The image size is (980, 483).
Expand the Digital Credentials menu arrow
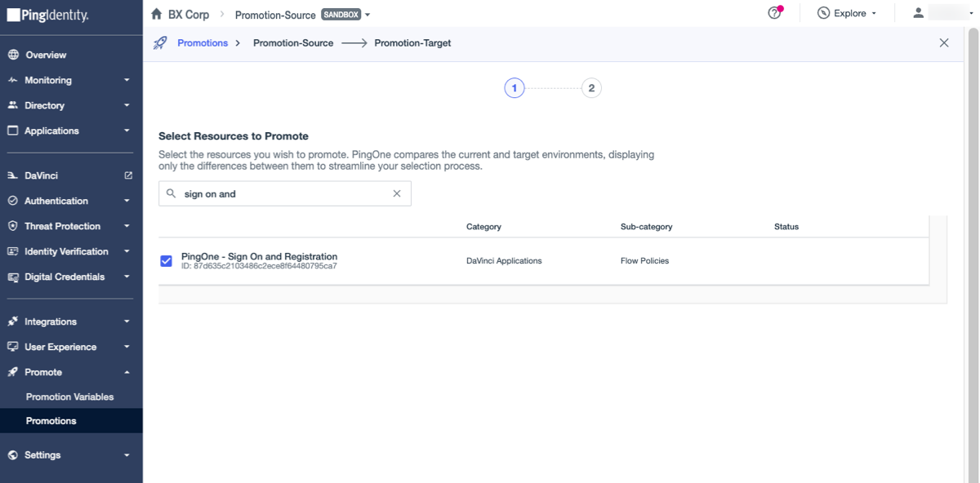[127, 277]
